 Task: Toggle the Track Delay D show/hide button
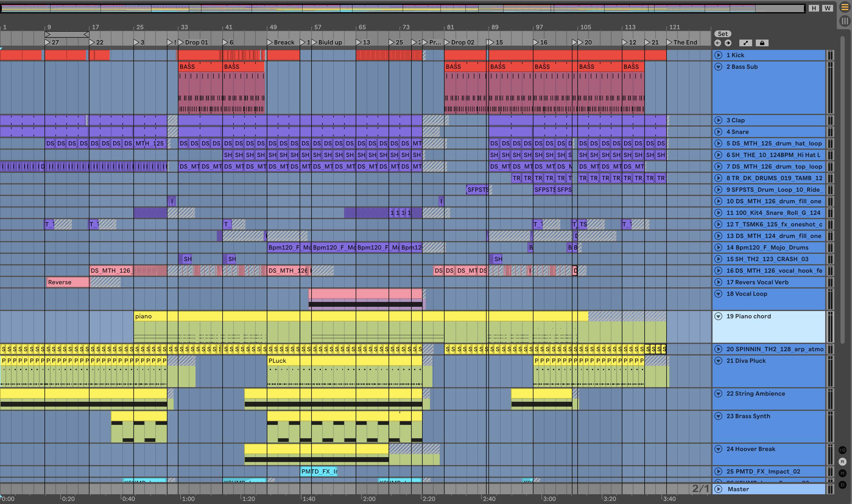point(842,485)
